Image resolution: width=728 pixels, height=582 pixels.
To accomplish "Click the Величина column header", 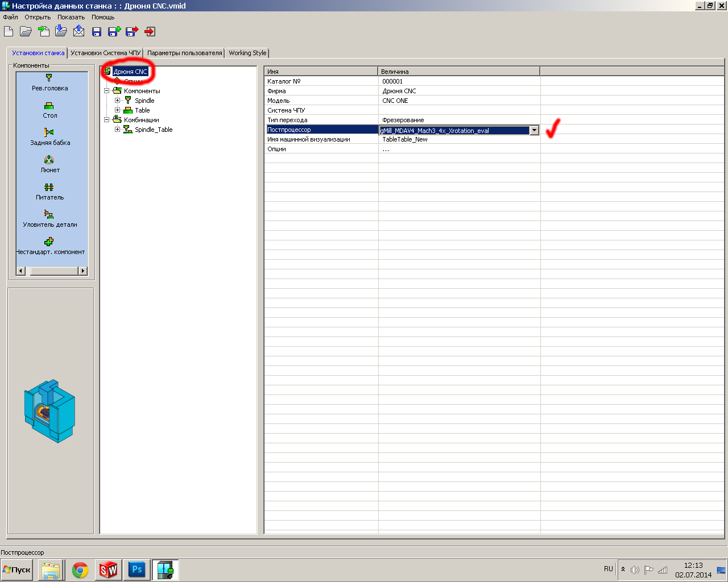I will coord(459,72).
